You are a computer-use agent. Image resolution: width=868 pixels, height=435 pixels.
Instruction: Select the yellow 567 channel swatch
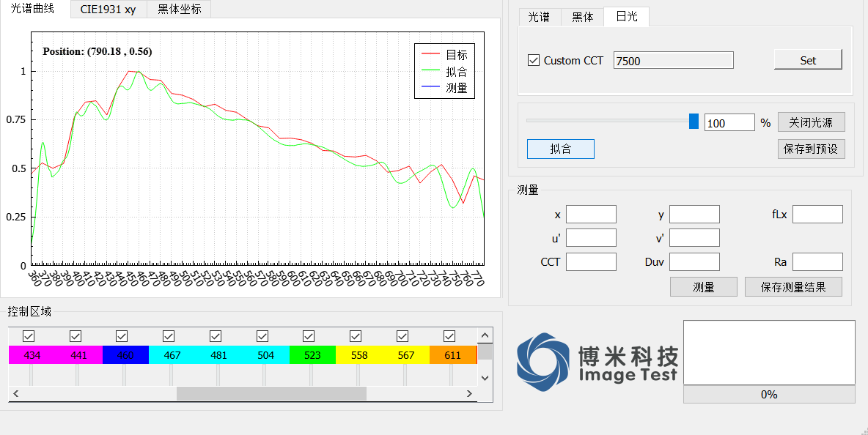[406, 355]
